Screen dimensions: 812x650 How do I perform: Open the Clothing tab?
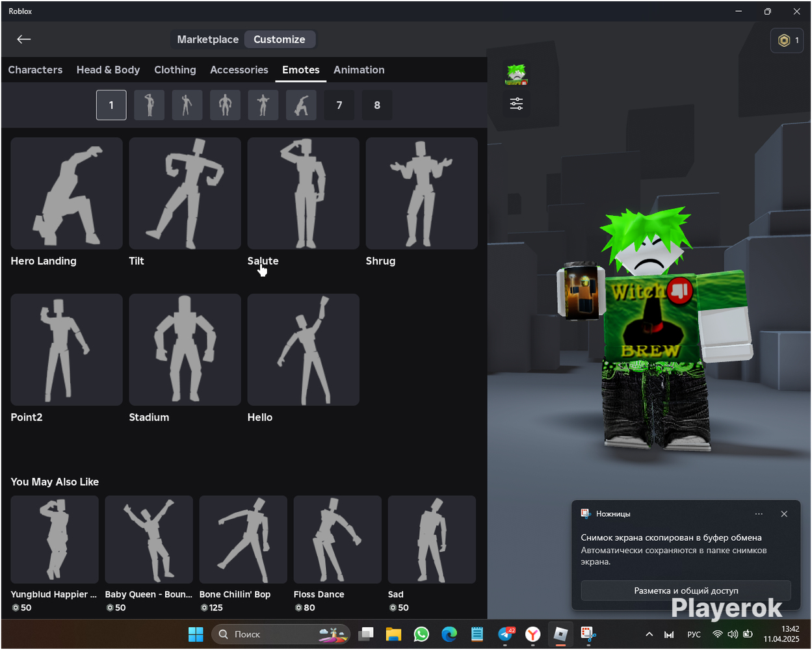(x=175, y=70)
